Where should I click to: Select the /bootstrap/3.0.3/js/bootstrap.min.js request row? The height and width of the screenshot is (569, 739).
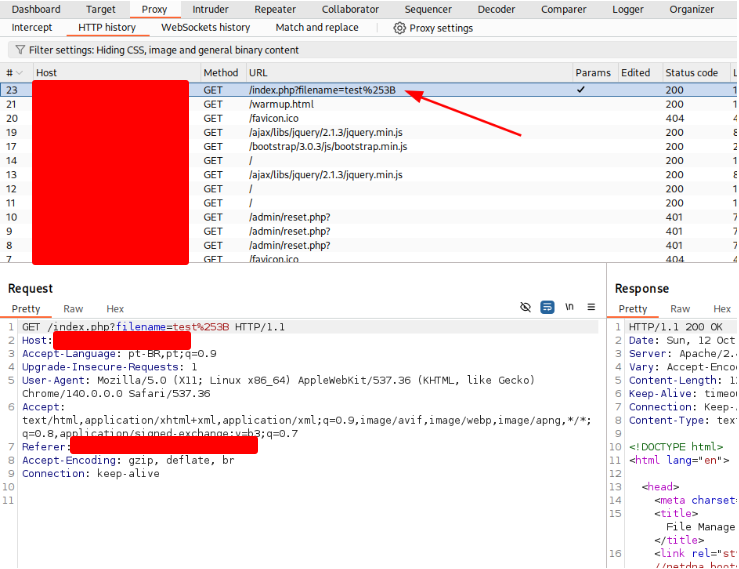(327, 146)
